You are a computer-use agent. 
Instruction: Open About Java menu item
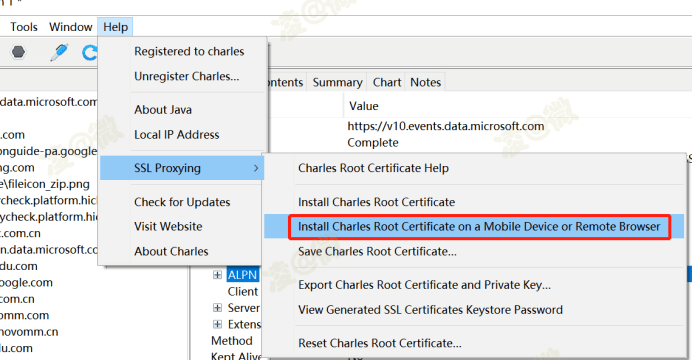163,109
